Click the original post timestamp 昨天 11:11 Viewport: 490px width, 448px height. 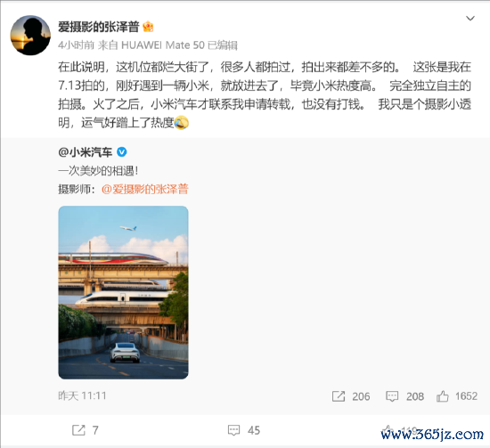82,395
